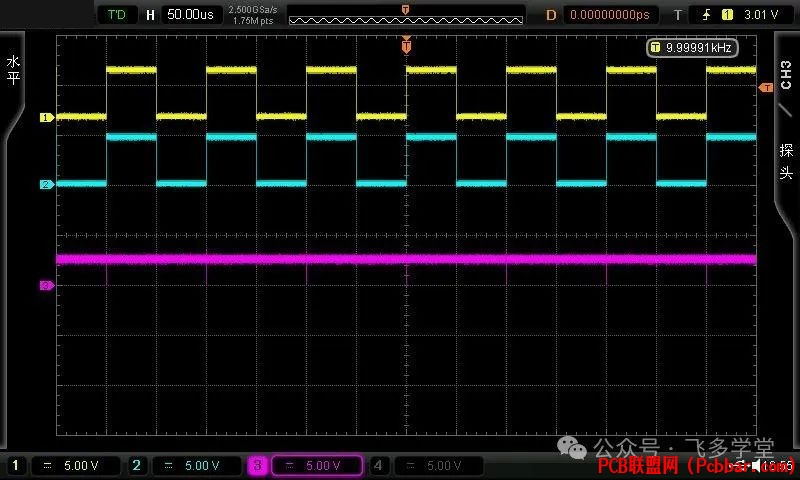The height and width of the screenshot is (480, 800).
Task: Open channel 4's dimmed 5.00 V scale box
Action: [439, 465]
